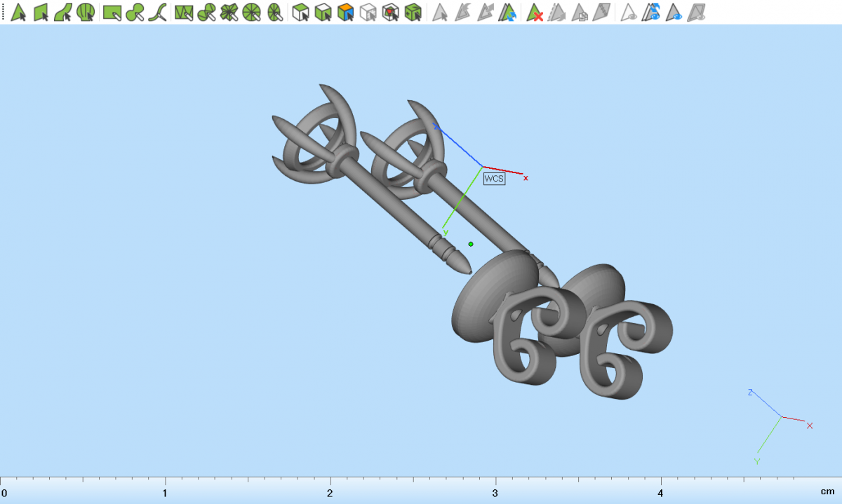Viewport: 842px width, 504px height.
Task: Toggle the dark triangle blue eye icon
Action: [675, 12]
